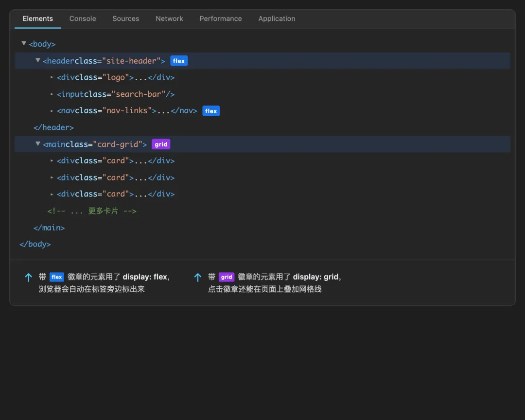The height and width of the screenshot is (420, 525).
Task: Switch to the Sources tab
Action: 126,18
